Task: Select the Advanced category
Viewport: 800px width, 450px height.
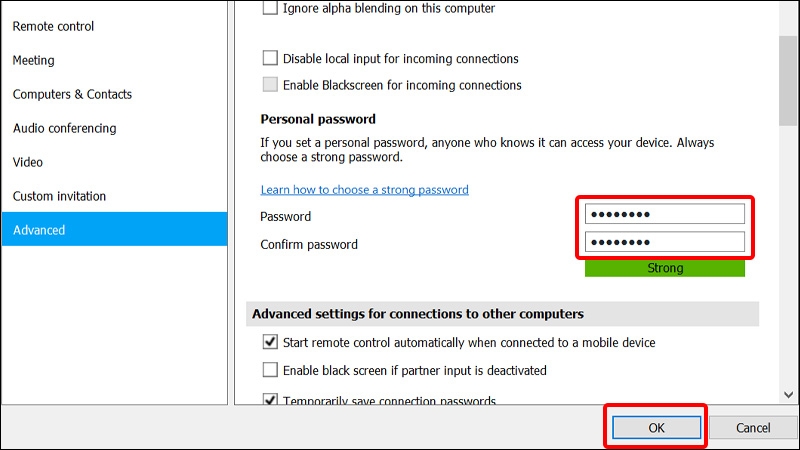Action: (39, 230)
